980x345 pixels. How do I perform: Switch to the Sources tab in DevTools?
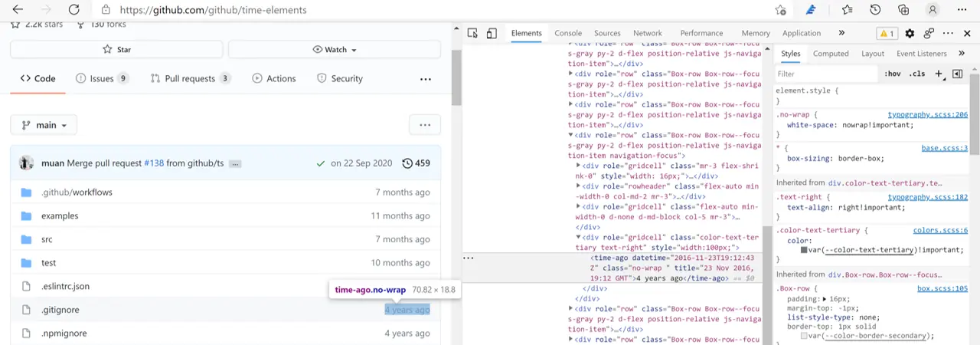[x=607, y=33]
